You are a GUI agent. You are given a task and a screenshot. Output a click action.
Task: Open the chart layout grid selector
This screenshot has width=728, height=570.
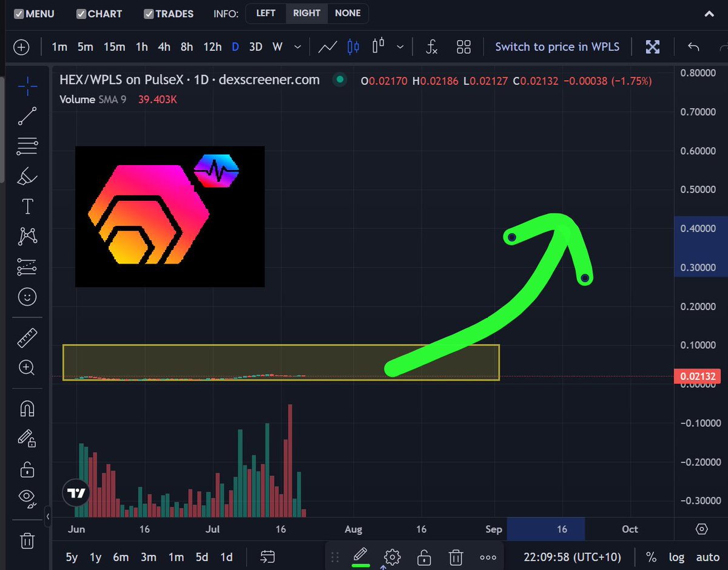[463, 47]
